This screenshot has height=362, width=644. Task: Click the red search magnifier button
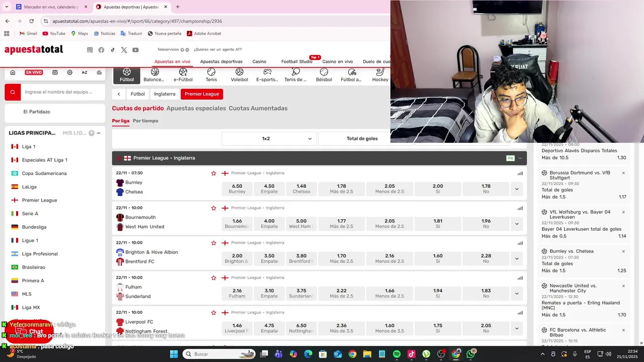pyautogui.click(x=13, y=92)
